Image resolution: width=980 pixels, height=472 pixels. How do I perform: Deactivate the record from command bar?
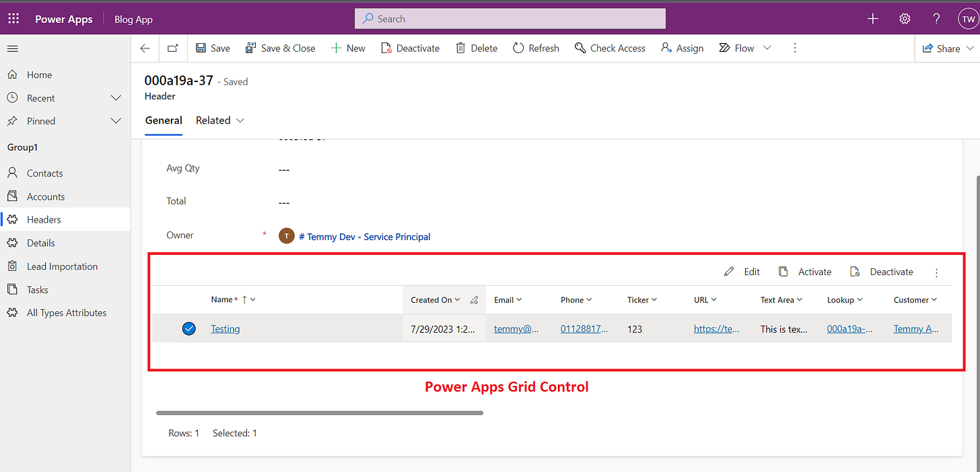[410, 48]
